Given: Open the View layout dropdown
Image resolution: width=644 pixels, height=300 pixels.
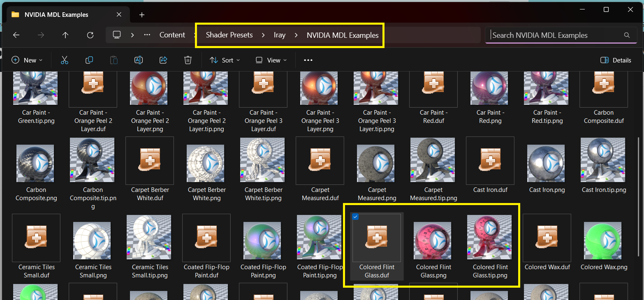Looking at the screenshot, I should (271, 60).
